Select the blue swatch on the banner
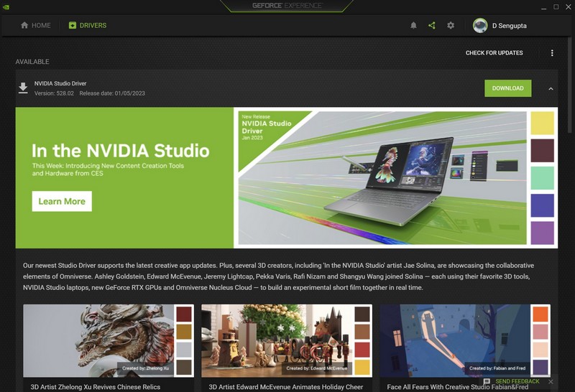Viewport: 575px width, 392px height. (543, 205)
